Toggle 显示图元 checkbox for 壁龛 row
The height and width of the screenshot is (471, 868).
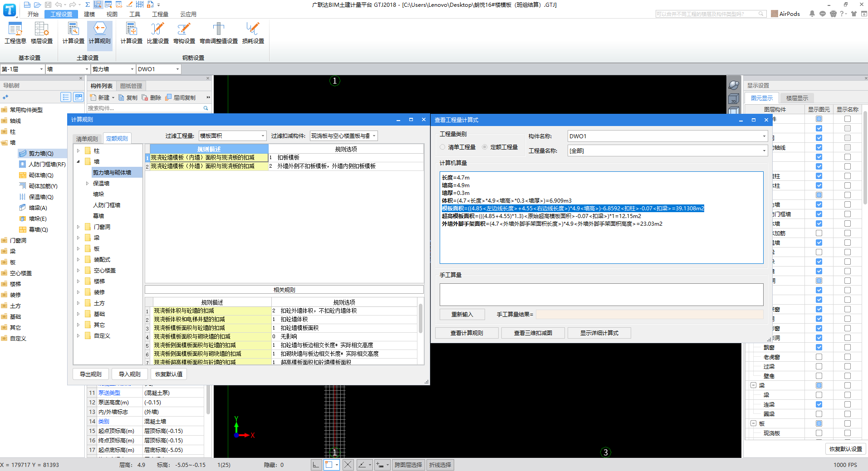click(x=819, y=376)
